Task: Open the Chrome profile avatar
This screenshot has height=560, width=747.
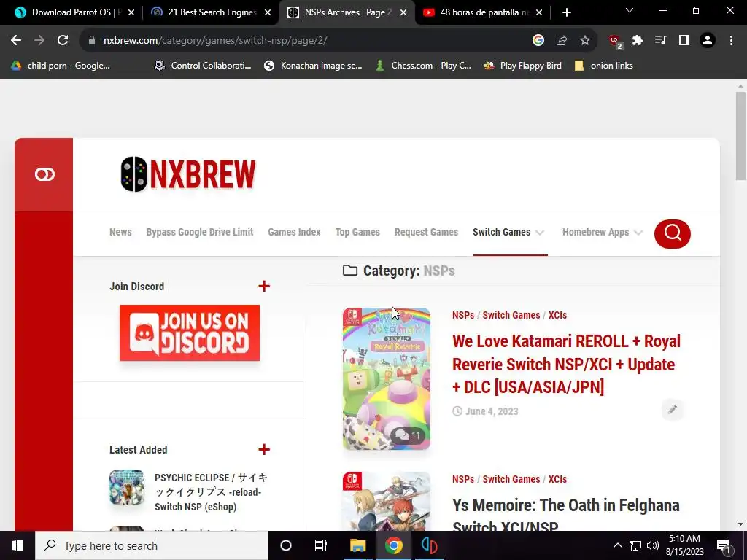Action: coord(708,41)
